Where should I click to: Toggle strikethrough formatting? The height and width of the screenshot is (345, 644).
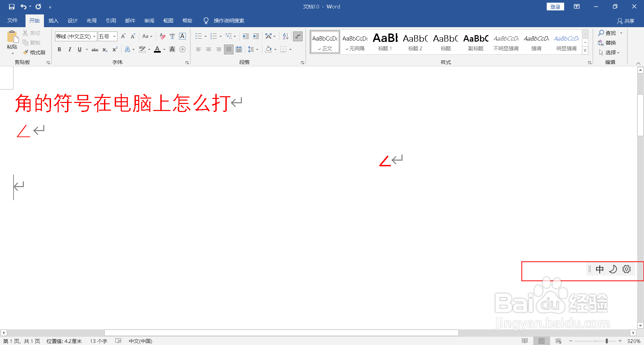click(95, 49)
